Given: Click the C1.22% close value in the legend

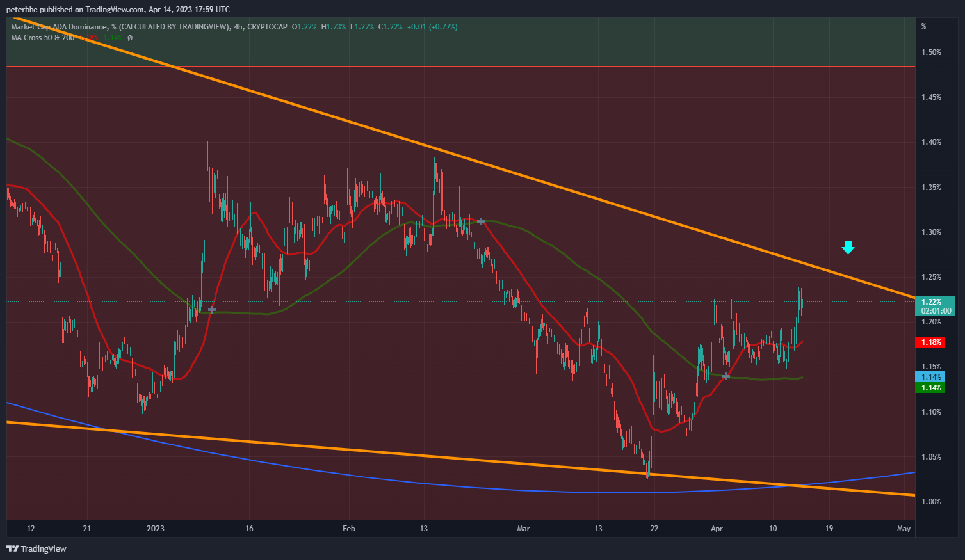Looking at the screenshot, I should pyautogui.click(x=391, y=27).
